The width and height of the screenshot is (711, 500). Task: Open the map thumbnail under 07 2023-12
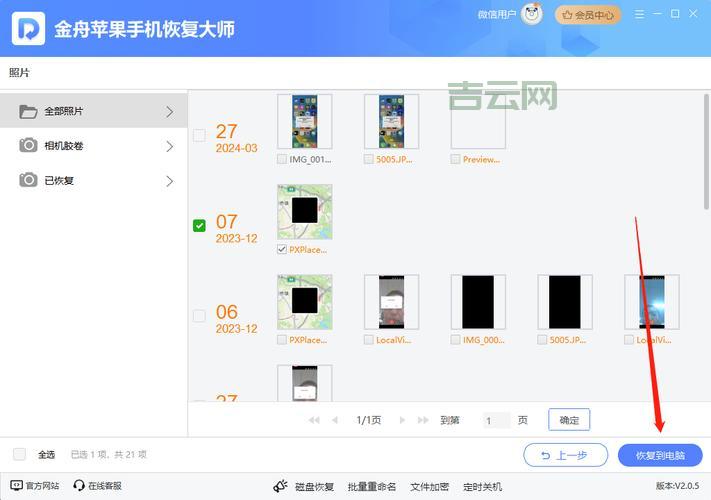tap(305, 212)
